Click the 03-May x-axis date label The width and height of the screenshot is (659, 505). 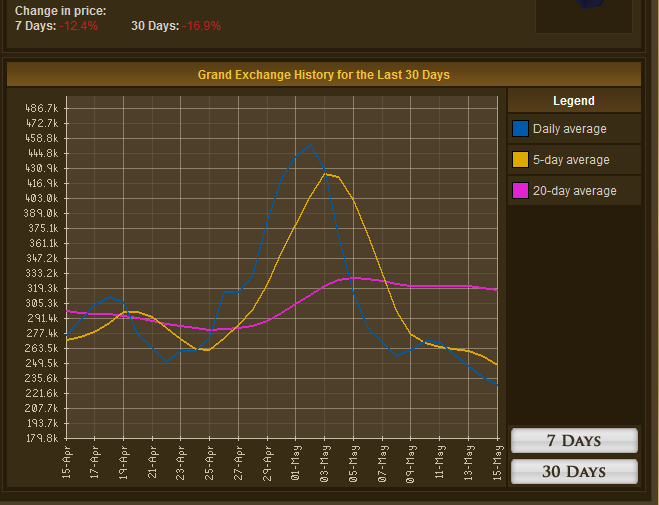(x=324, y=463)
